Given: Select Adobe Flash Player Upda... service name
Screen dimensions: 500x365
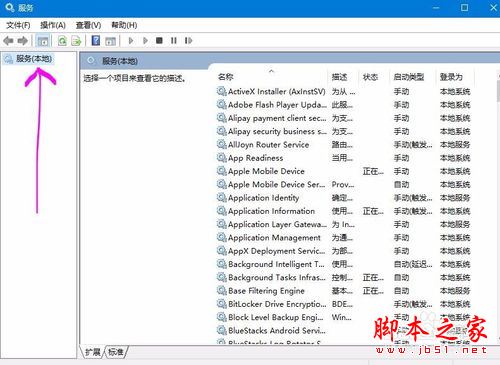Looking at the screenshot, I should [x=277, y=105].
